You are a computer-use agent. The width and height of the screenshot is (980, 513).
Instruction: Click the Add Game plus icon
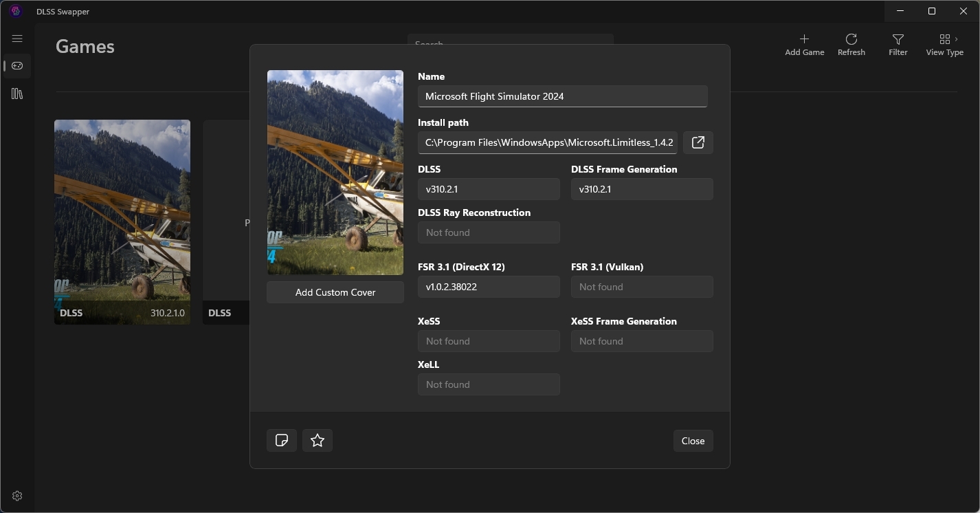click(804, 45)
